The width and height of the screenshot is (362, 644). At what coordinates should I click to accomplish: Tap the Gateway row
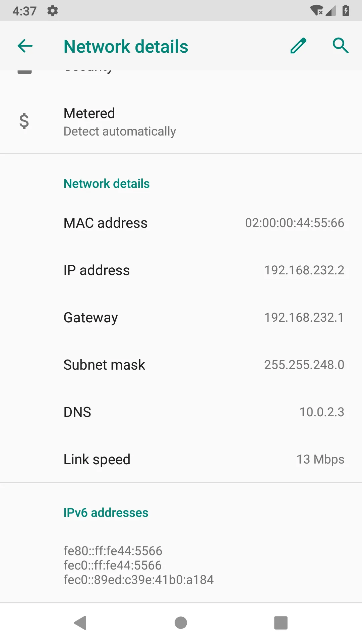coord(181,318)
